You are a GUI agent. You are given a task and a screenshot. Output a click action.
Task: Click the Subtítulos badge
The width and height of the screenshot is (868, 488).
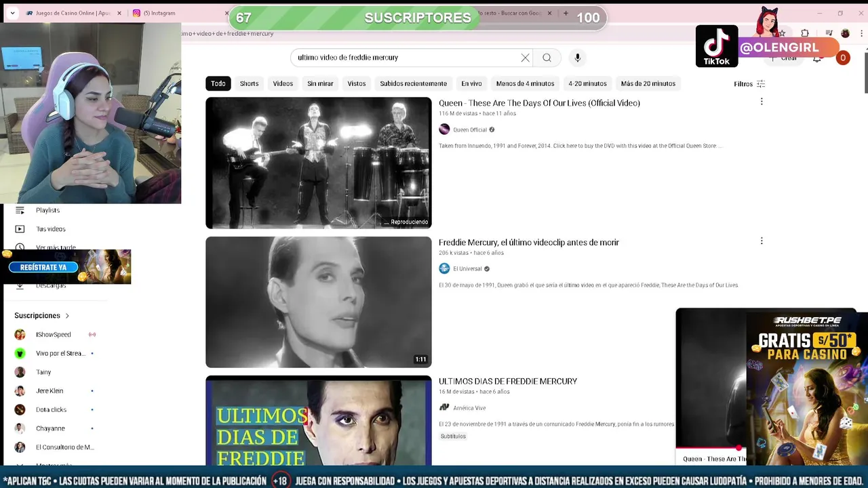453,436
